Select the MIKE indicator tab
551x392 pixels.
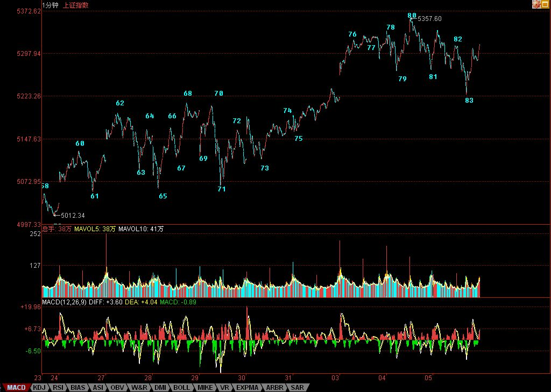coord(204,387)
